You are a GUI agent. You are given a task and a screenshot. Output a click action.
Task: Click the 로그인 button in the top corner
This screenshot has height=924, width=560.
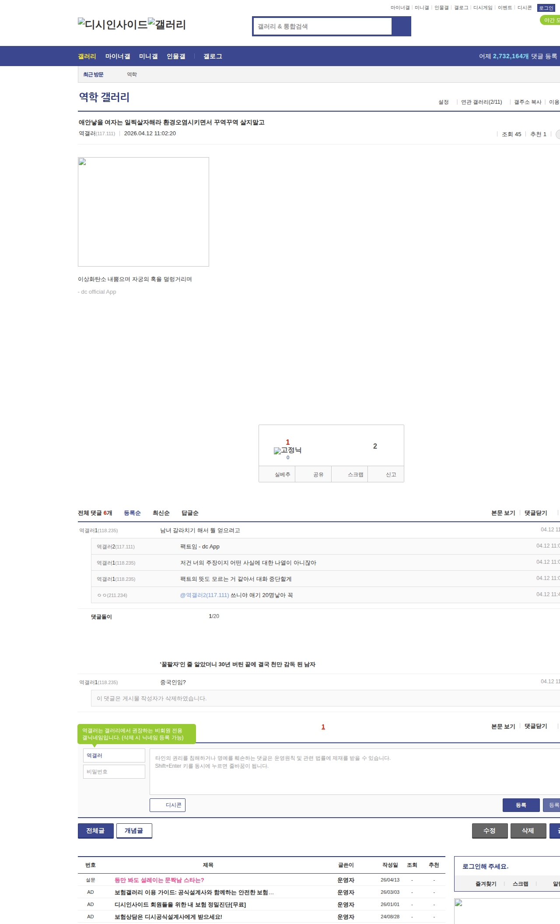coord(546,8)
